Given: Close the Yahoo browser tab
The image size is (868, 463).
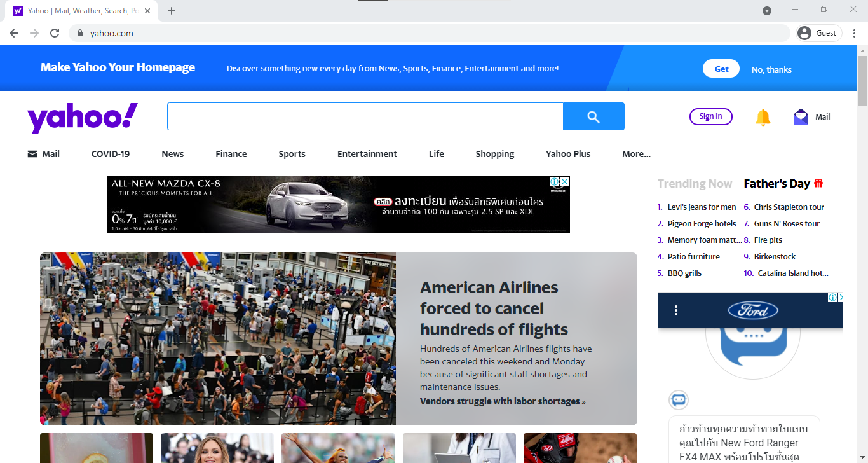Looking at the screenshot, I should coord(148,11).
